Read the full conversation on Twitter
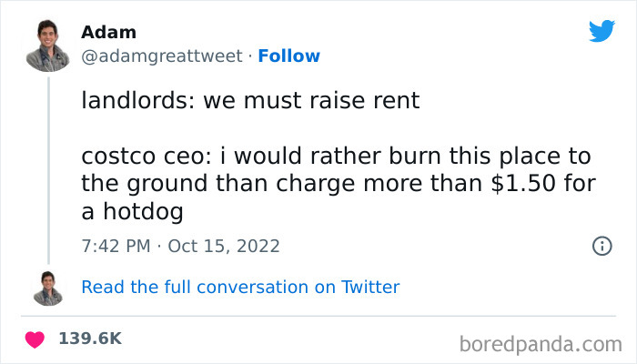 pos(240,288)
